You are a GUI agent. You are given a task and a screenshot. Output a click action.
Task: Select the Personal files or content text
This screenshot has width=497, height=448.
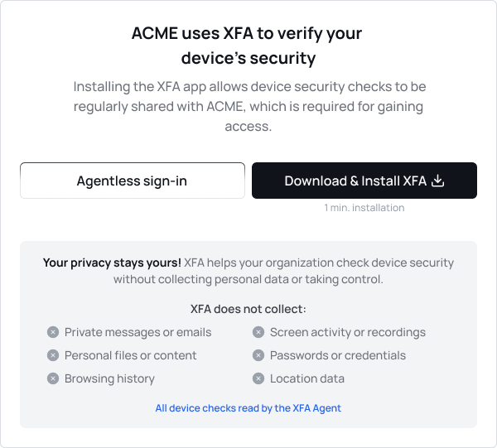pyautogui.click(x=130, y=355)
